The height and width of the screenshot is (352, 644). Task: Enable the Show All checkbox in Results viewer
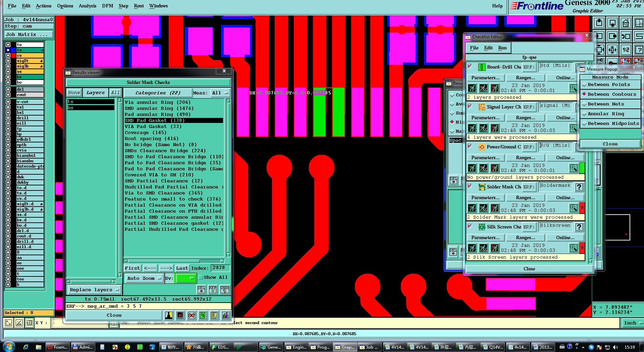[x=201, y=277]
